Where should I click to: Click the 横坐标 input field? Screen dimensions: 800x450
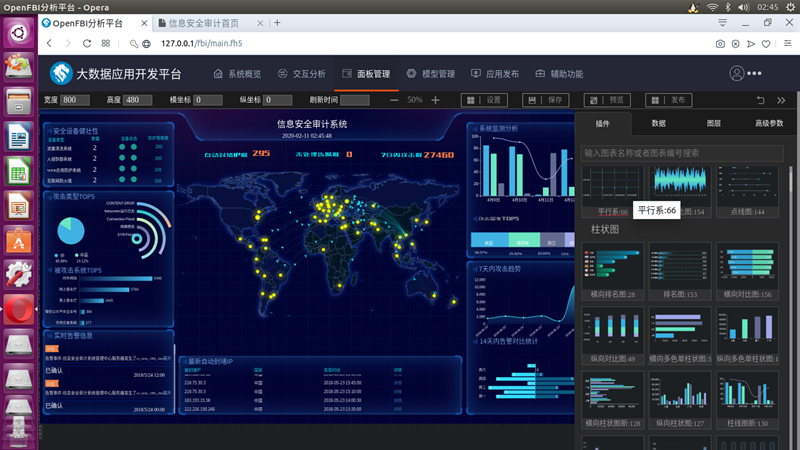[208, 100]
